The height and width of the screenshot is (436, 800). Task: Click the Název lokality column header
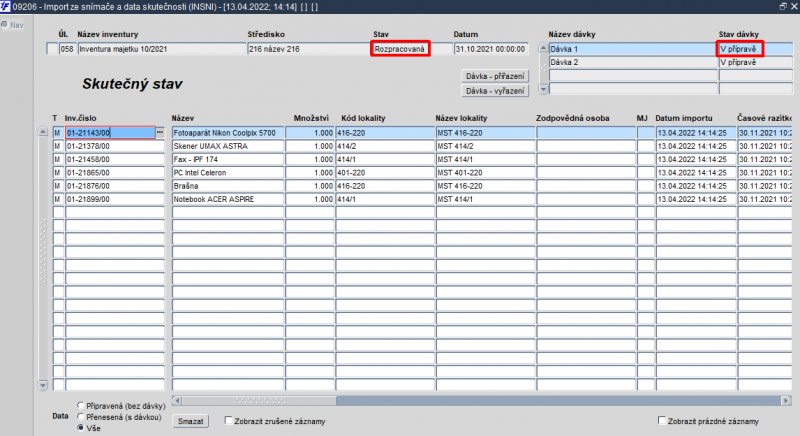pos(461,118)
